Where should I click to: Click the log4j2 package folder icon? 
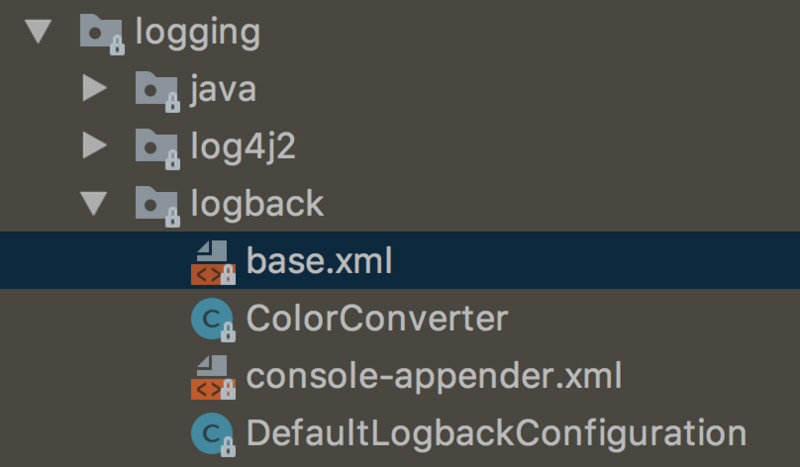(x=156, y=147)
